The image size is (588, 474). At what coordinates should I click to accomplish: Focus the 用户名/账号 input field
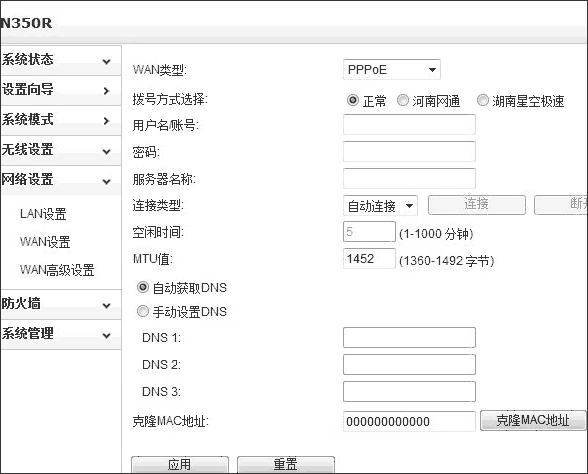coord(409,124)
